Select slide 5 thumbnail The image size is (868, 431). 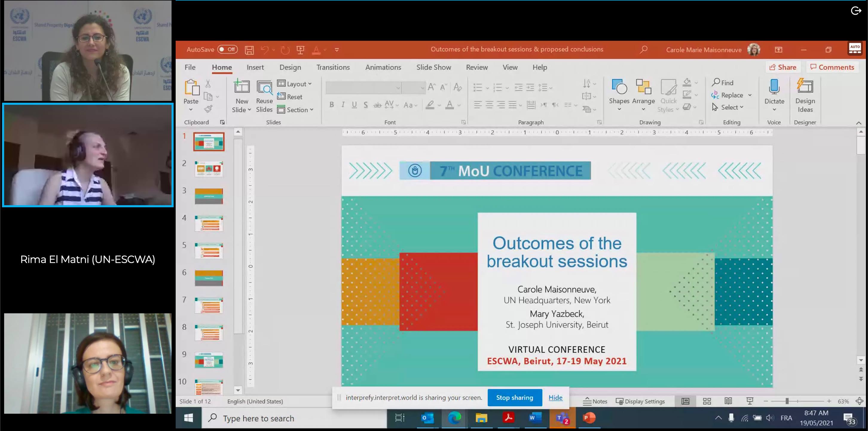(x=209, y=251)
